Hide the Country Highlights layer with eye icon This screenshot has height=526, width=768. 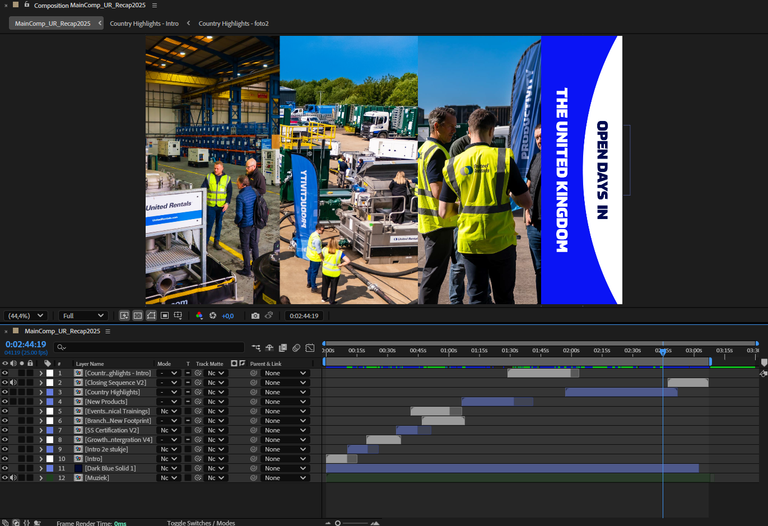(5, 392)
